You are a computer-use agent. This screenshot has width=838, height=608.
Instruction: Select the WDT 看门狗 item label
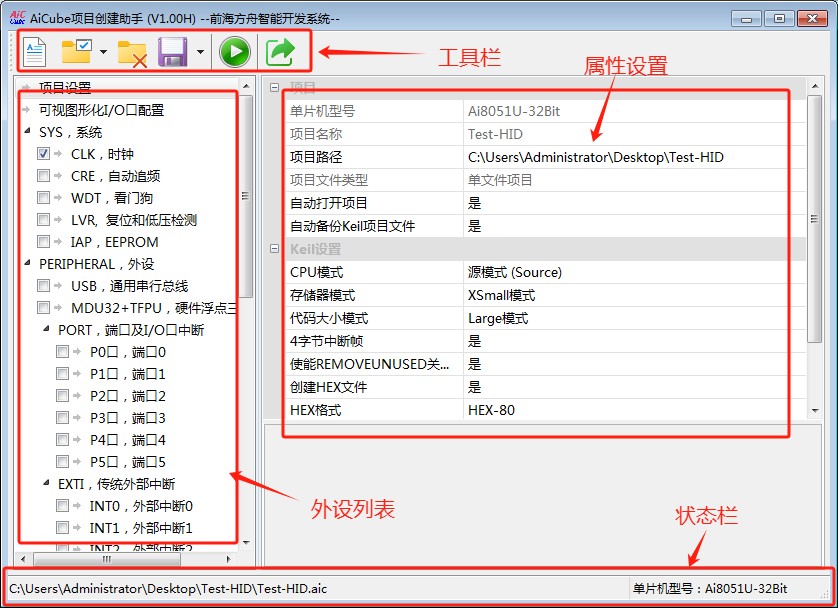click(x=112, y=198)
